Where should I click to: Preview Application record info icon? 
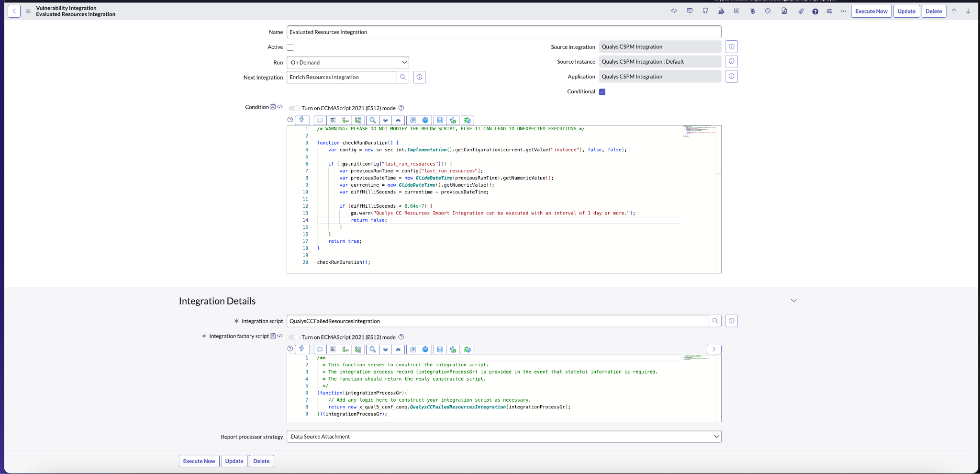tap(732, 77)
